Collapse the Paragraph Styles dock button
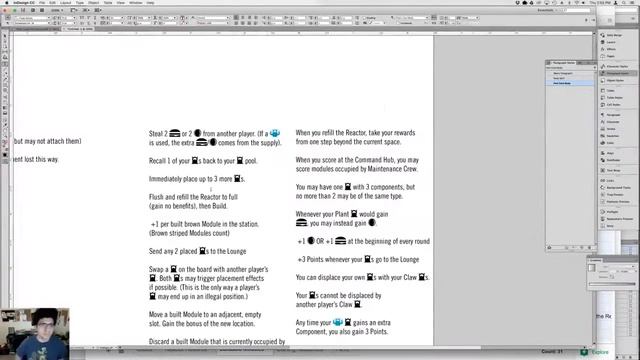640x360 pixels. tap(617, 73)
